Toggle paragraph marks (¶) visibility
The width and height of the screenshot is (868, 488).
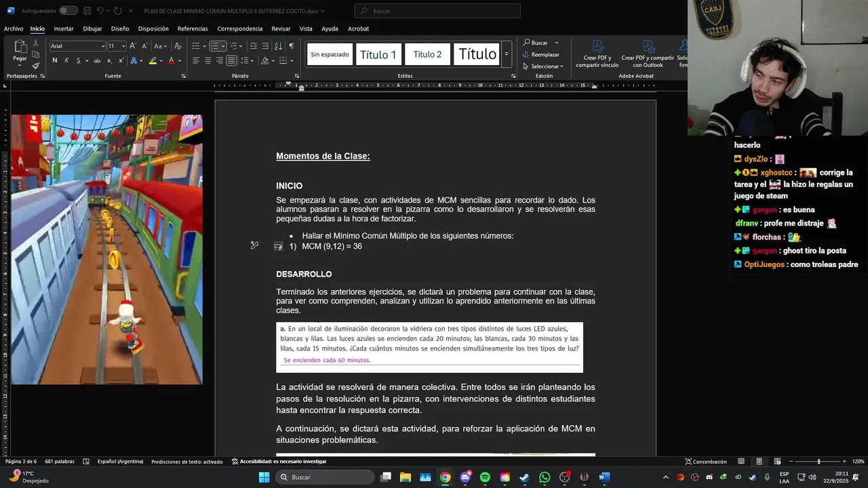(x=291, y=46)
